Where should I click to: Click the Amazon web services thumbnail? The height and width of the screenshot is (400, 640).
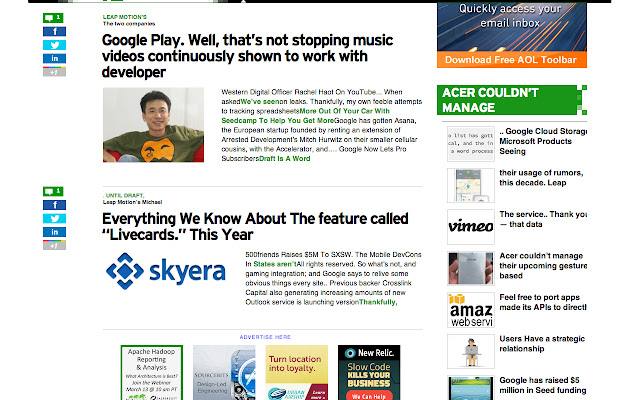pos(471,310)
